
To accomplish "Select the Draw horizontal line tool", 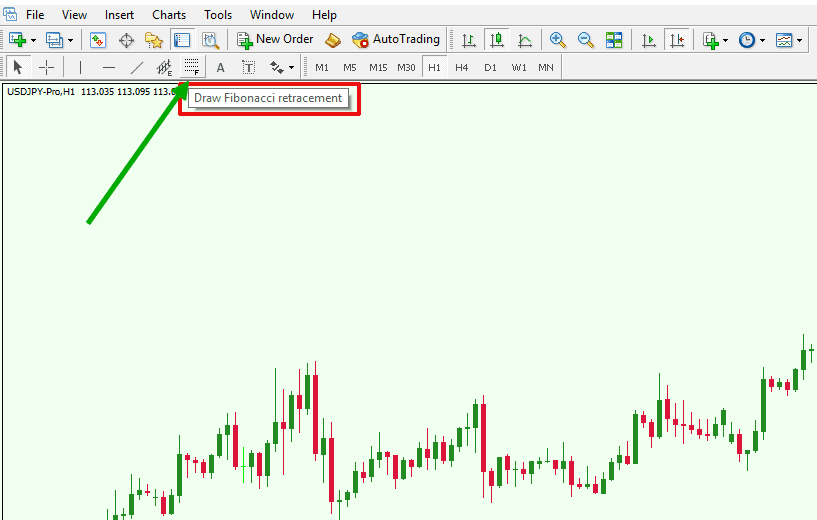I will [108, 67].
